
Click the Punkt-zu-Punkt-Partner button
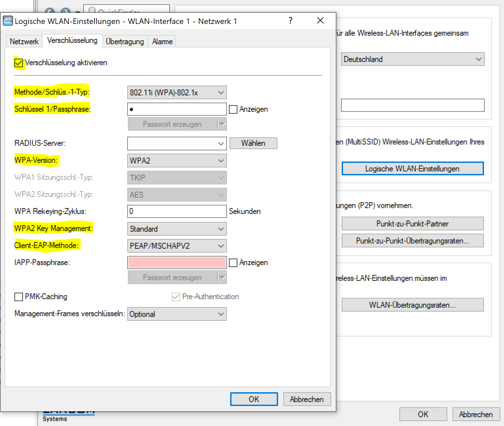pos(413,224)
